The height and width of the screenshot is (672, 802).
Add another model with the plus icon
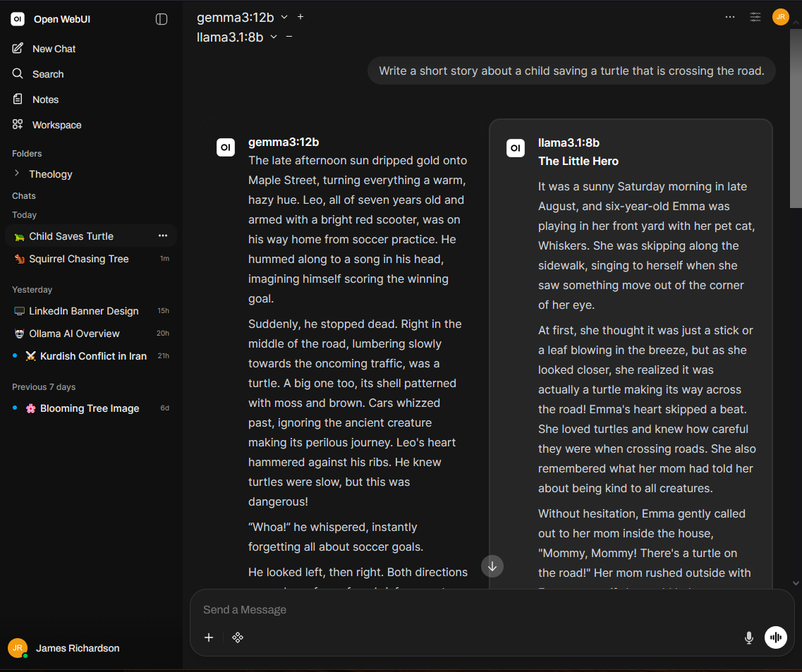(x=300, y=17)
